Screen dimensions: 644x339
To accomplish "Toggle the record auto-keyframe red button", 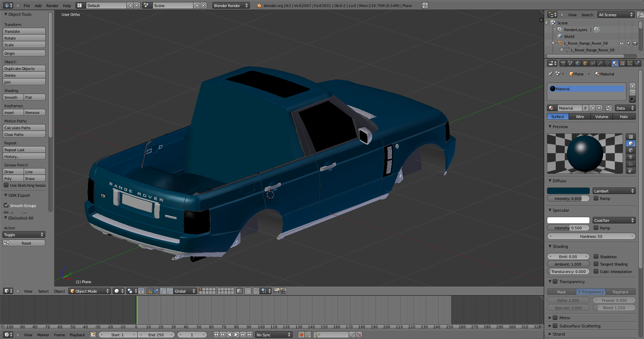I will 301,335.
